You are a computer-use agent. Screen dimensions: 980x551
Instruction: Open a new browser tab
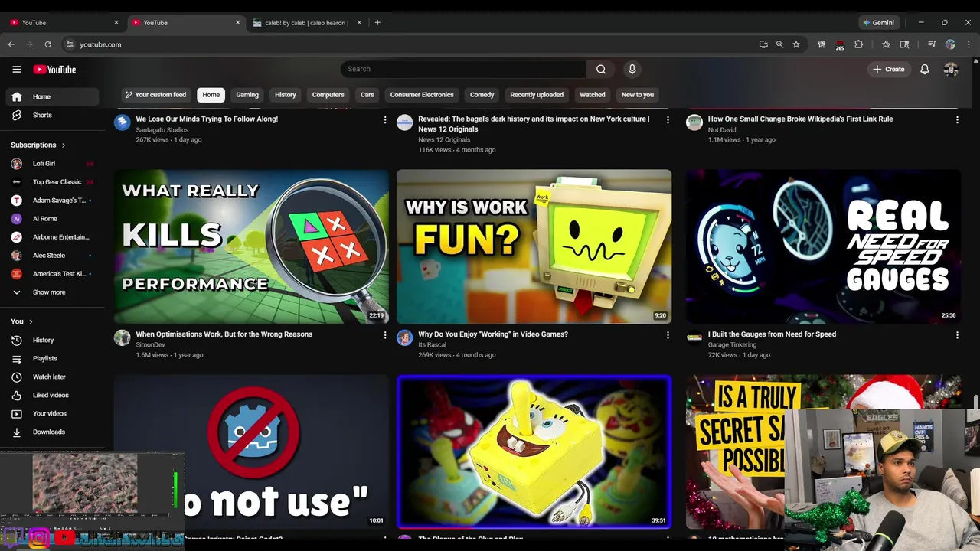point(377,22)
